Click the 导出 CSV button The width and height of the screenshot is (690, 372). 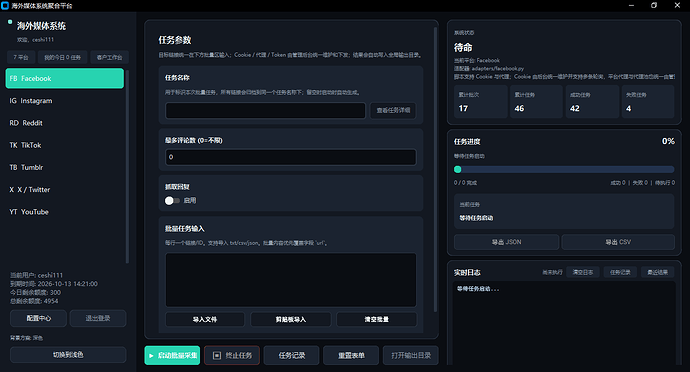coord(618,242)
